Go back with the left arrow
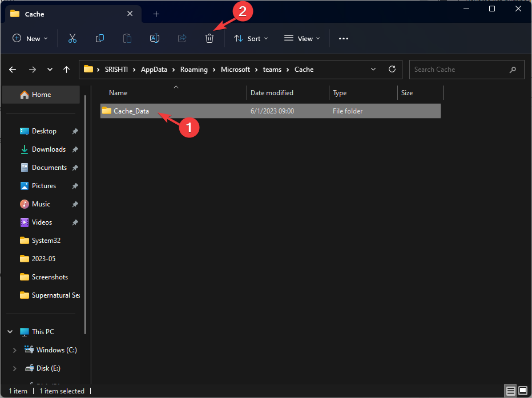This screenshot has width=532, height=398. pyautogui.click(x=13, y=70)
